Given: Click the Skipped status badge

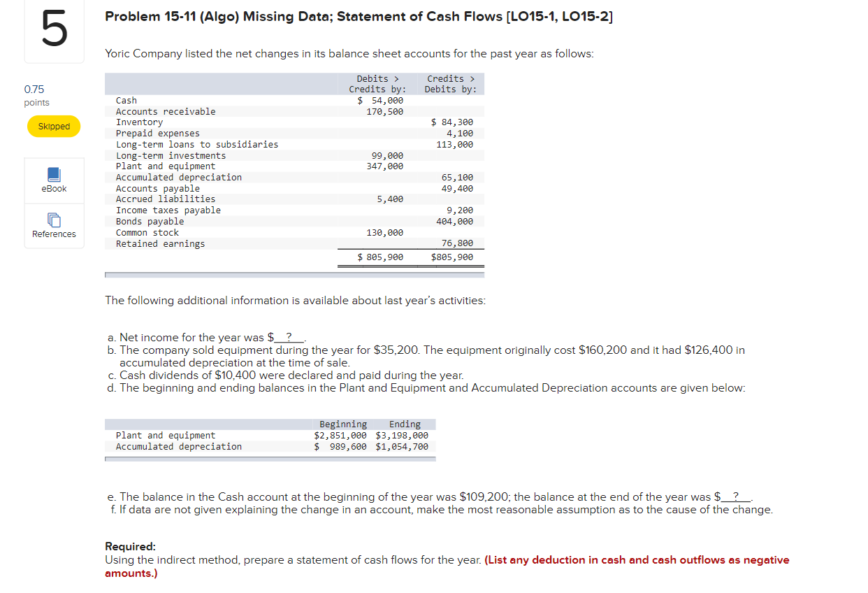Looking at the screenshot, I should pos(54,126).
